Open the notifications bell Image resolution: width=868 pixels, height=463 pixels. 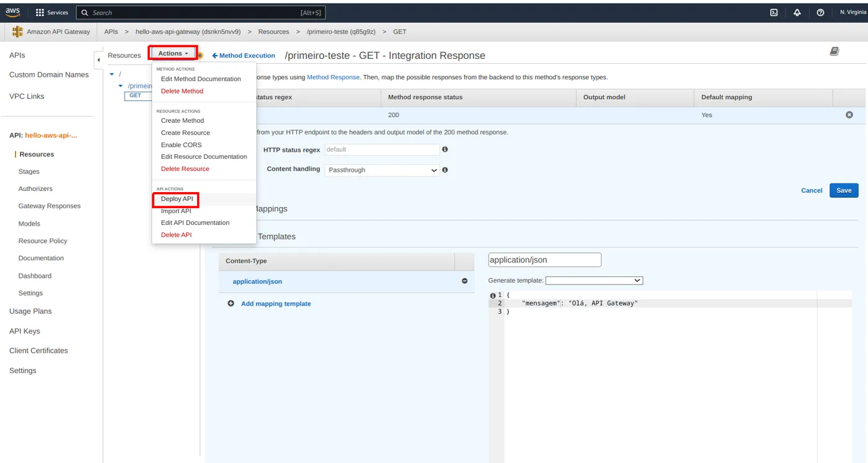click(797, 12)
